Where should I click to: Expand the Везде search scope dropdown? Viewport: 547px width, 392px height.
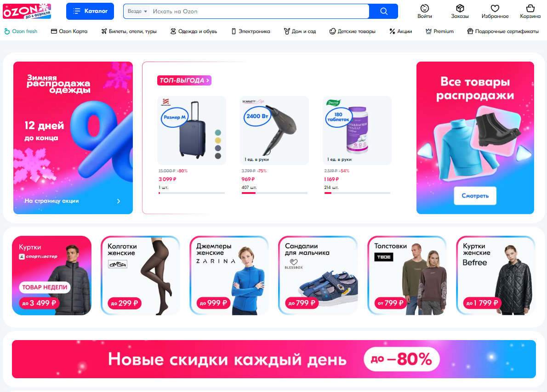pos(137,11)
